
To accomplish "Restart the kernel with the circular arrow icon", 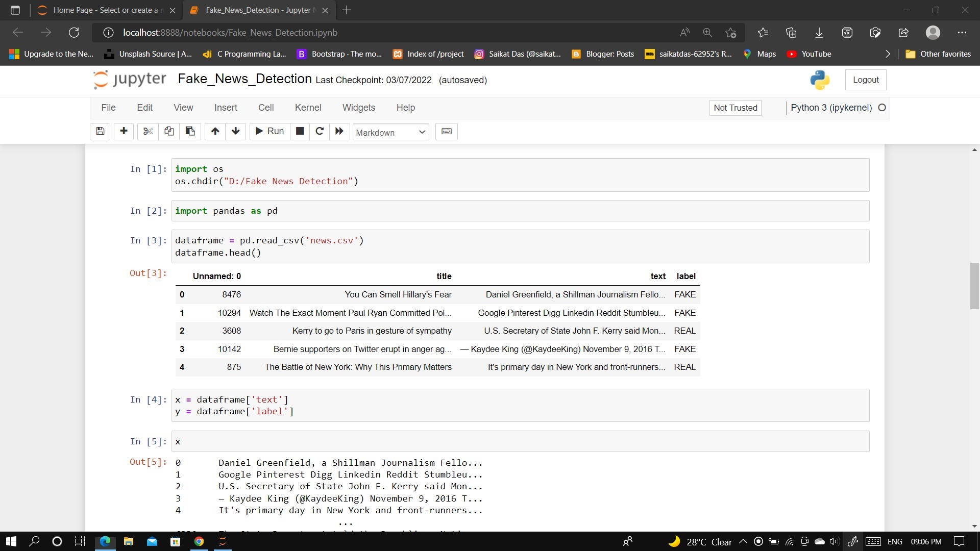I will click(320, 132).
